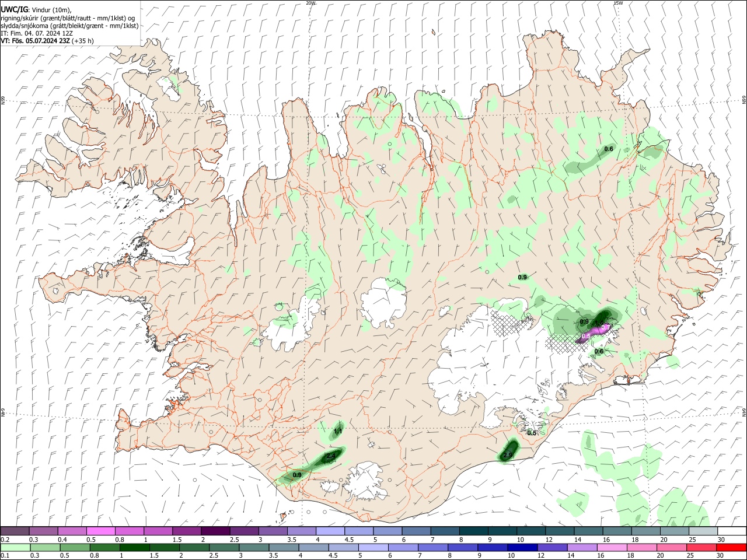Click the 1.1 precipitation value on the map
Image resolution: width=747 pixels, height=560 pixels.
click(x=338, y=432)
